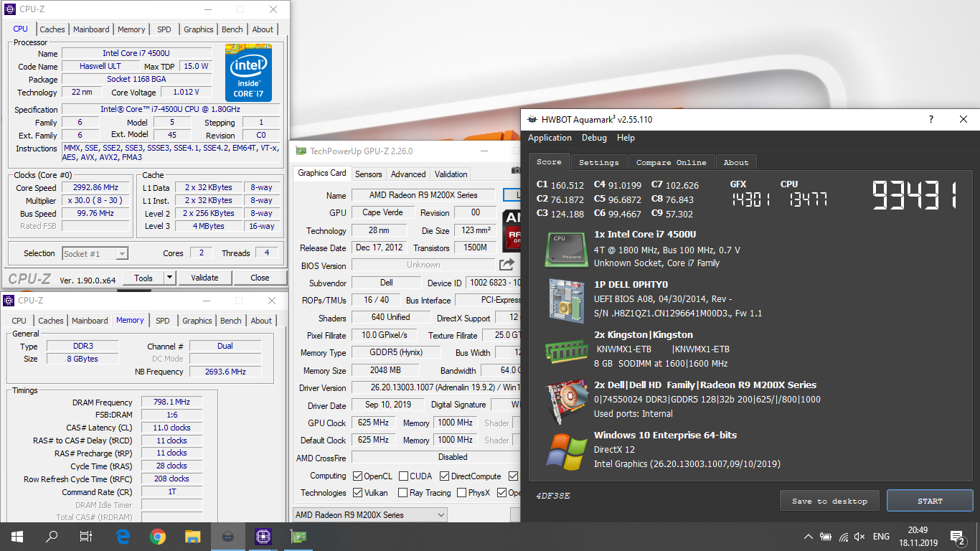The height and width of the screenshot is (551, 980).
Task: Open taskbar Search
Action: click(x=52, y=536)
